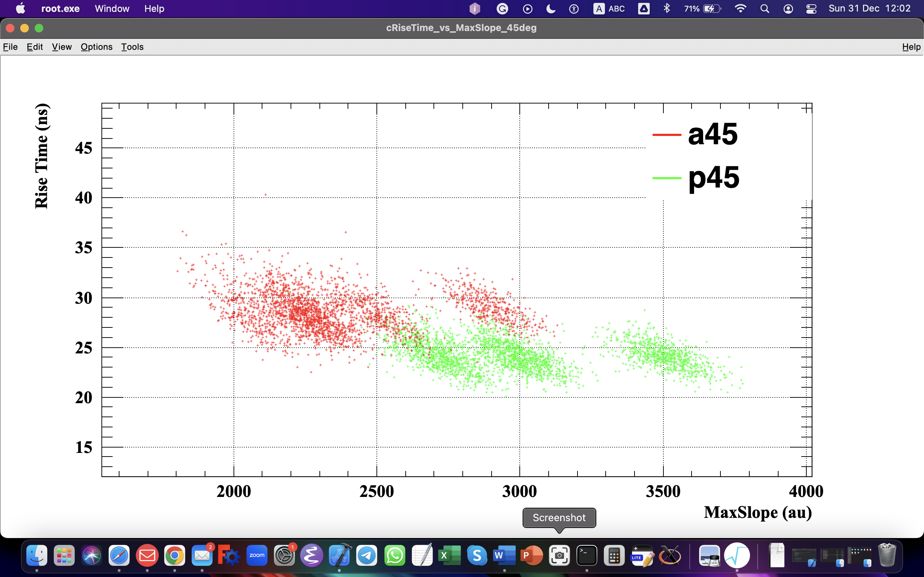Open System Preferences from the dock

284,555
